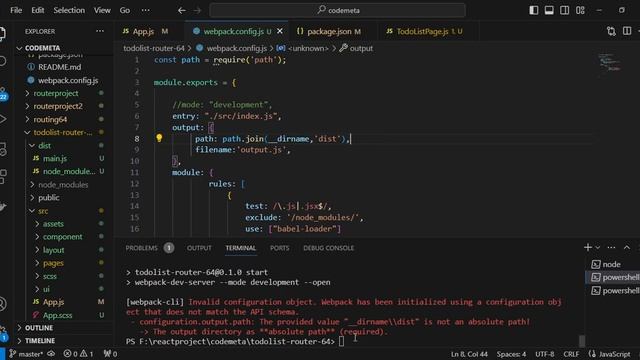
Task: Open Explorer views and more actions
Action: coord(100,31)
